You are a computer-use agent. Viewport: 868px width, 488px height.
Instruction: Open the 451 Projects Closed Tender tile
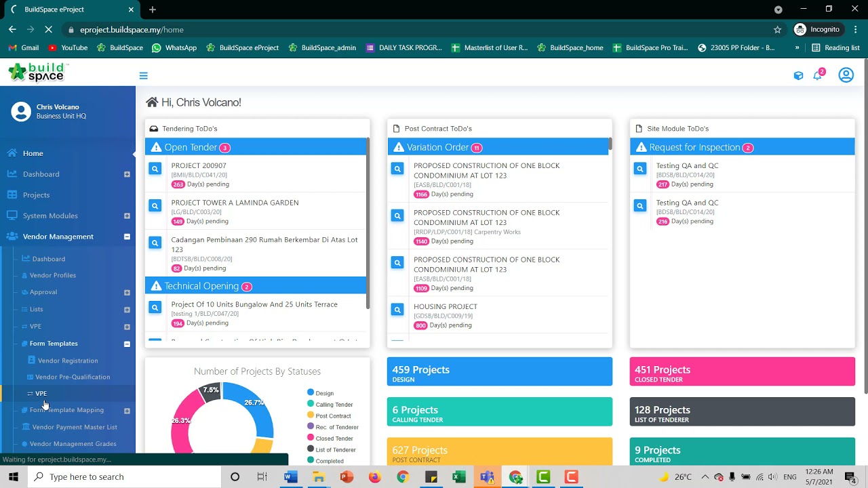(743, 372)
